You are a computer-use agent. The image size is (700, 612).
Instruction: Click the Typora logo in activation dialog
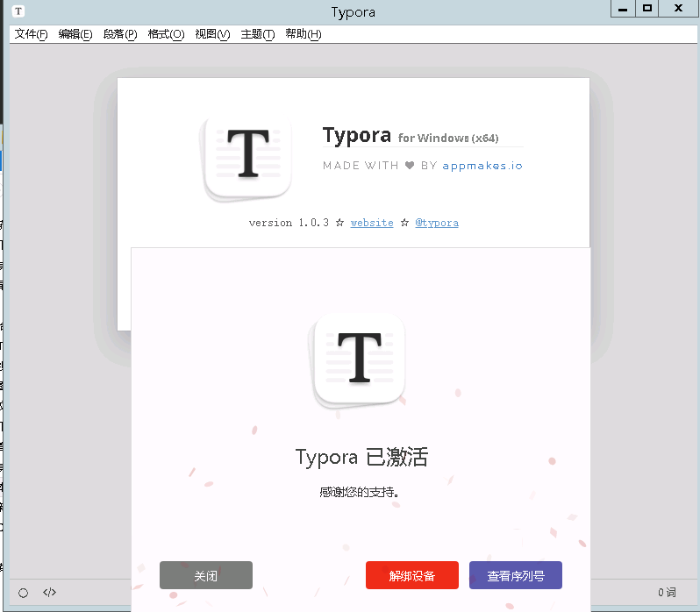[x=358, y=359]
